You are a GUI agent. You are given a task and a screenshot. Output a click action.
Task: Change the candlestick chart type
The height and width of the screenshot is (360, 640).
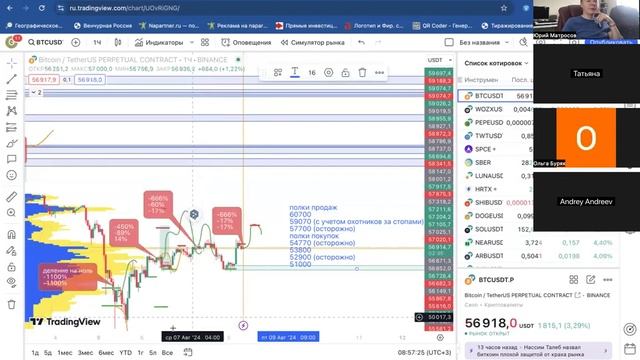pos(118,42)
